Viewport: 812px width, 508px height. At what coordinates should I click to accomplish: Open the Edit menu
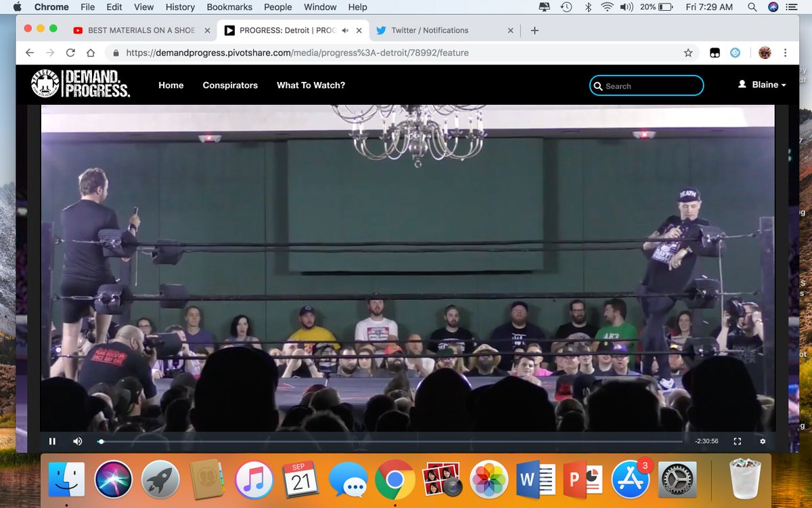coord(114,7)
